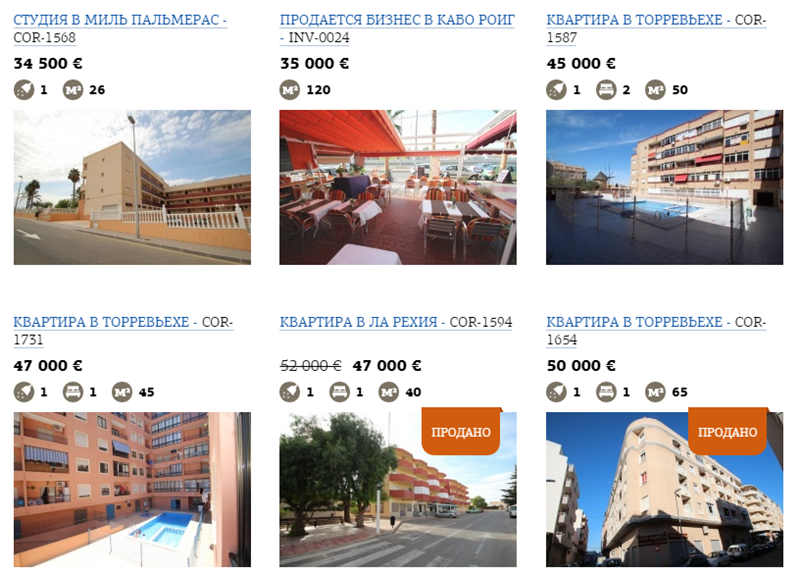Screen dimensions: 800x574
Task: Click ПРОДАНО badge on COR-1654 photo
Action: click(728, 431)
